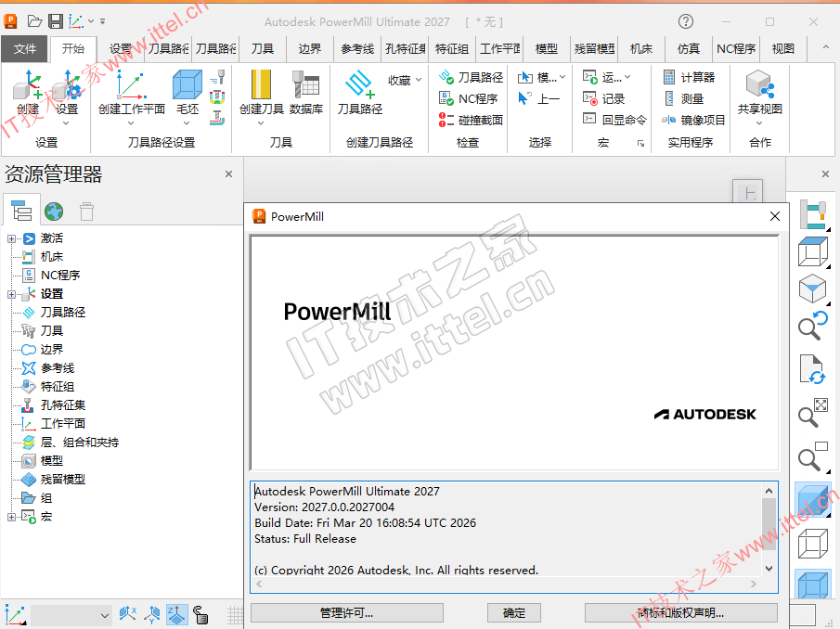
Task: Click the vertical scrollbar down arrow in info box
Action: point(769,569)
